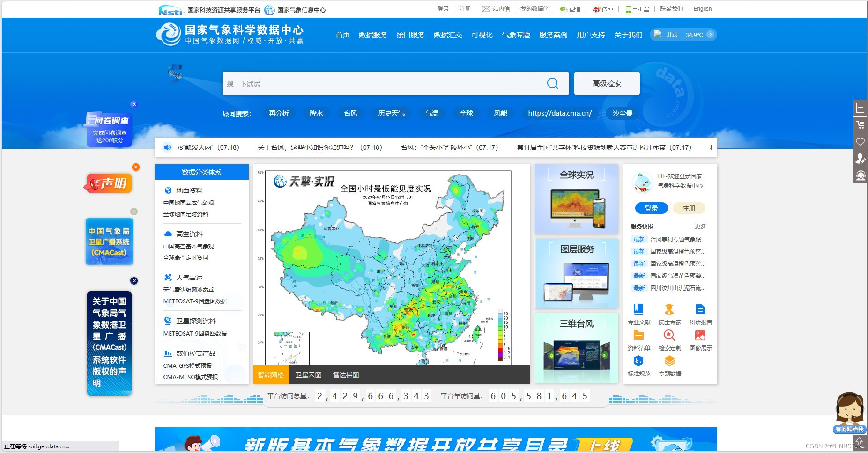This screenshot has width=868, height=453.
Task: Open 天气雷达 category in the sidebar
Action: tap(189, 278)
